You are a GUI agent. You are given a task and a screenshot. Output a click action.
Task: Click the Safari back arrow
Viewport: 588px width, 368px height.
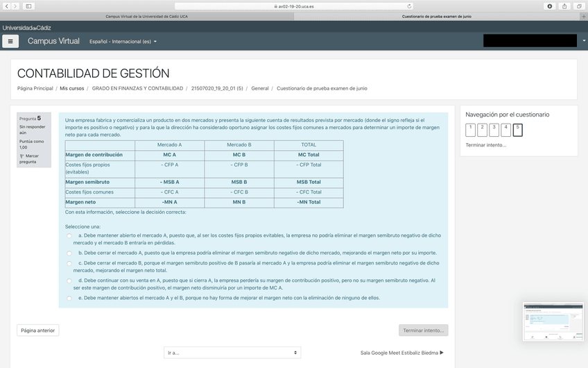[x=6, y=6]
